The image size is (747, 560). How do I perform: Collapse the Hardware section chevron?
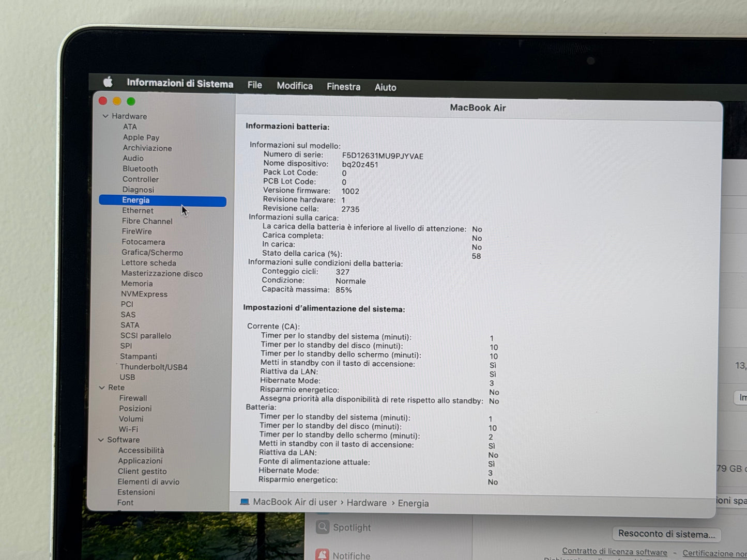(105, 116)
